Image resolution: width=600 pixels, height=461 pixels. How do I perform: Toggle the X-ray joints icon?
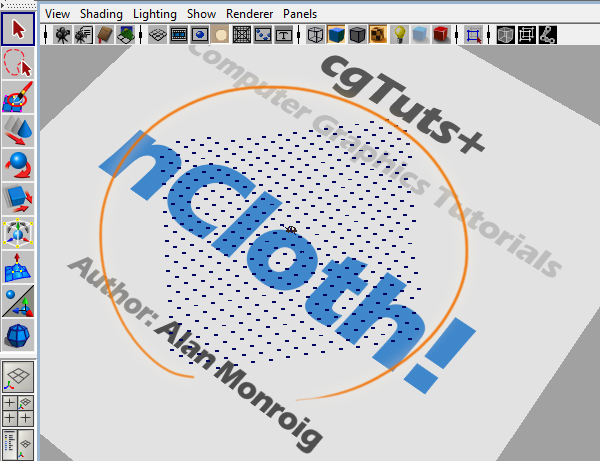[x=548, y=35]
